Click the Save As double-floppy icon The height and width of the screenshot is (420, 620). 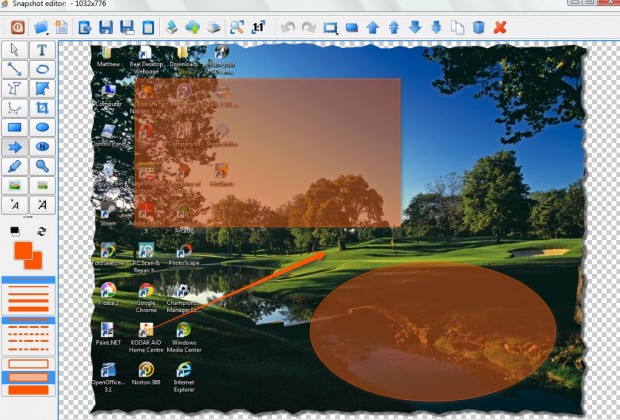[127, 28]
